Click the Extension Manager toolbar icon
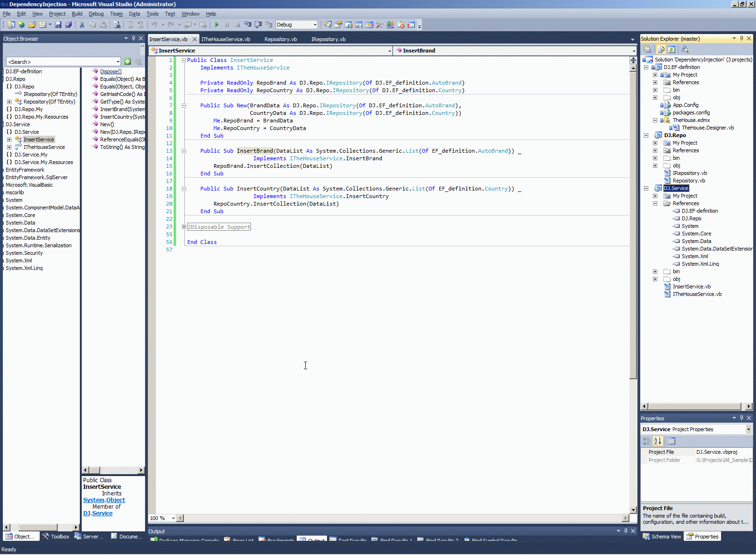The height and width of the screenshot is (555, 756). click(x=390, y=25)
